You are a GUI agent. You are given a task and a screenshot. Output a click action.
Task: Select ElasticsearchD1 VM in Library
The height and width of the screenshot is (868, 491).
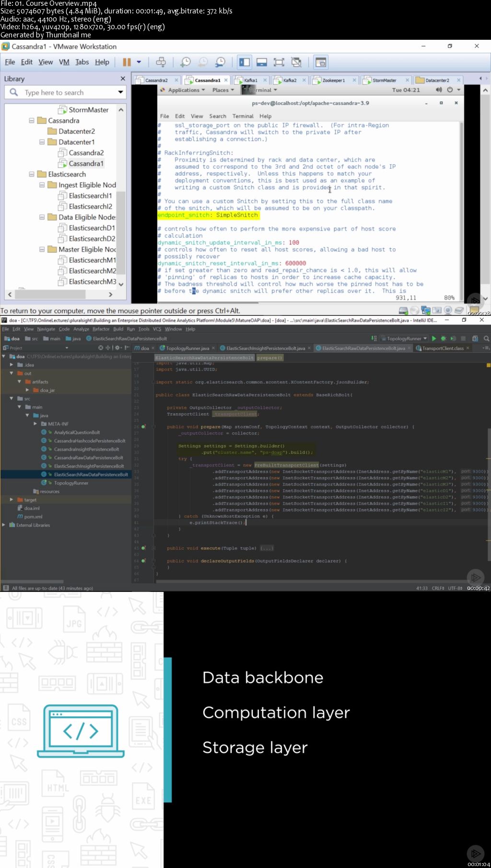coord(87,228)
